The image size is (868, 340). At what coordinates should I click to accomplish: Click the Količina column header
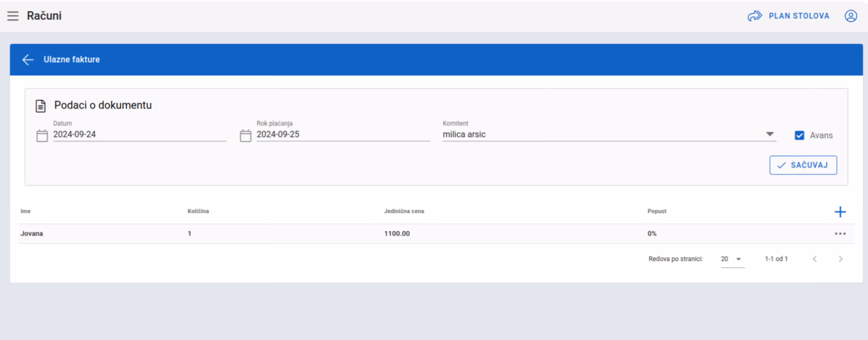(x=198, y=211)
